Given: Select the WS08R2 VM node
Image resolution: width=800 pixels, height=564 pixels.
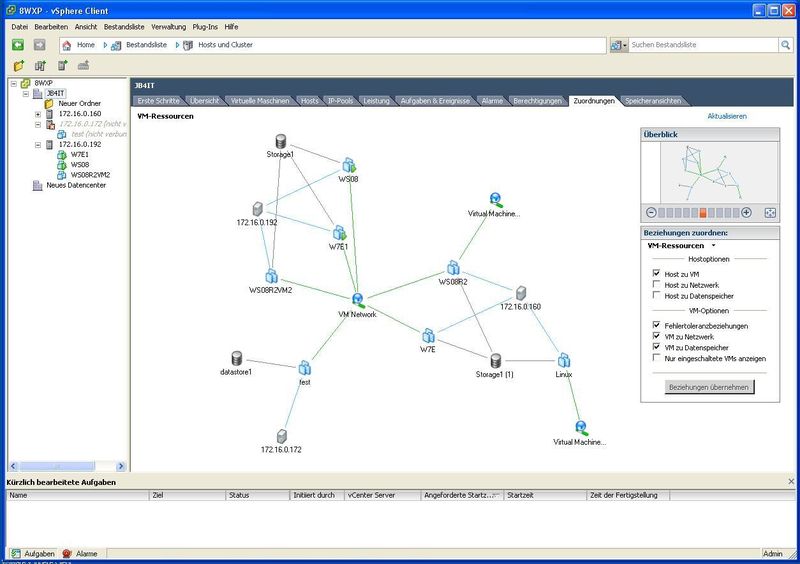Looking at the screenshot, I should point(453,267).
